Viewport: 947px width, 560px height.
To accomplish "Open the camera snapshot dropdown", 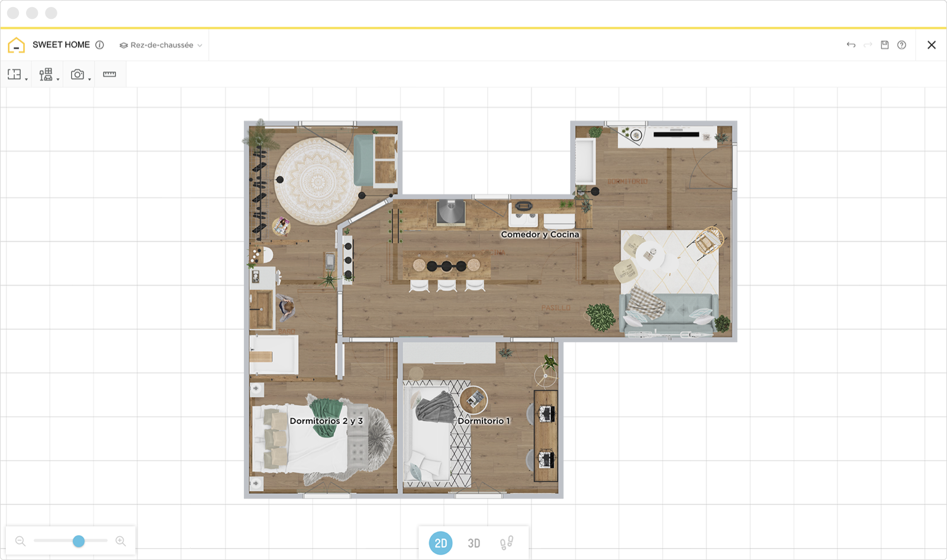I will [80, 75].
